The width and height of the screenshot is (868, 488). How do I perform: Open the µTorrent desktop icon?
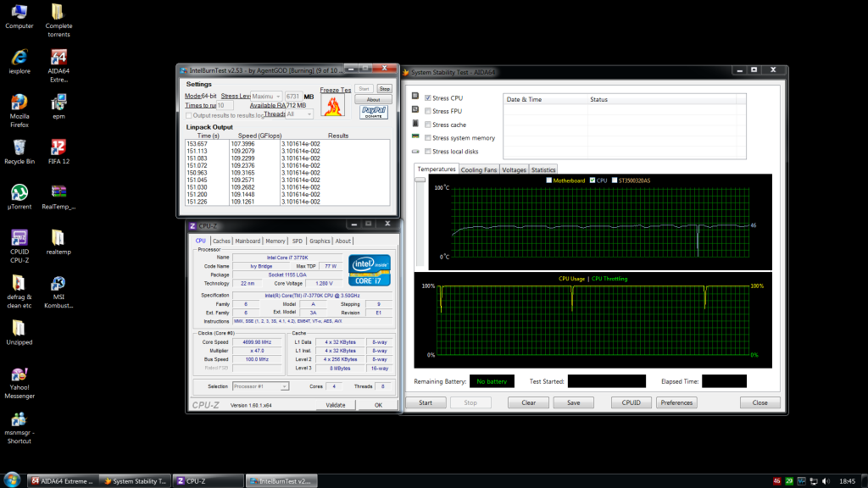tap(19, 193)
